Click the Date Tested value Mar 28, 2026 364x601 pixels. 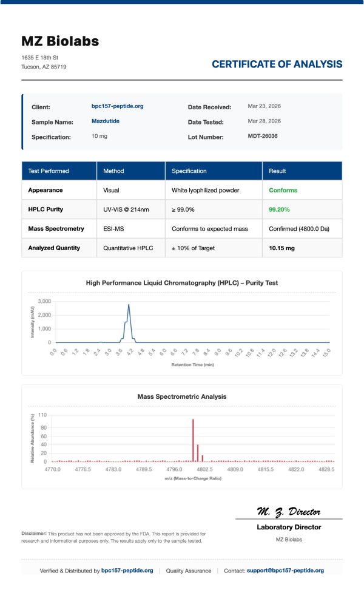click(265, 121)
